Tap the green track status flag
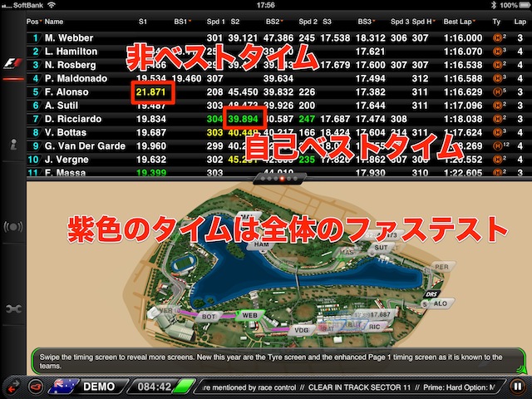 tap(183, 387)
